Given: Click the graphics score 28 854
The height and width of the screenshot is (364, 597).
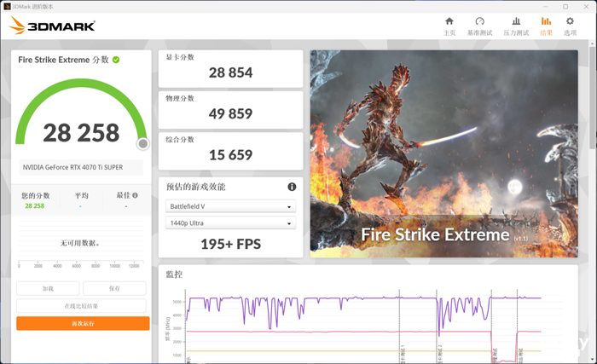Looking at the screenshot, I should pyautogui.click(x=231, y=72).
